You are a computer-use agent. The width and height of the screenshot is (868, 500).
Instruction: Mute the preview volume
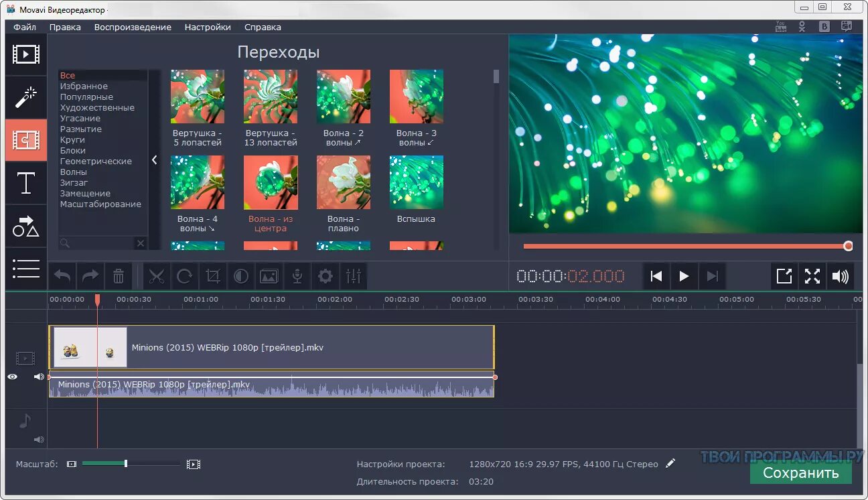pyautogui.click(x=840, y=276)
